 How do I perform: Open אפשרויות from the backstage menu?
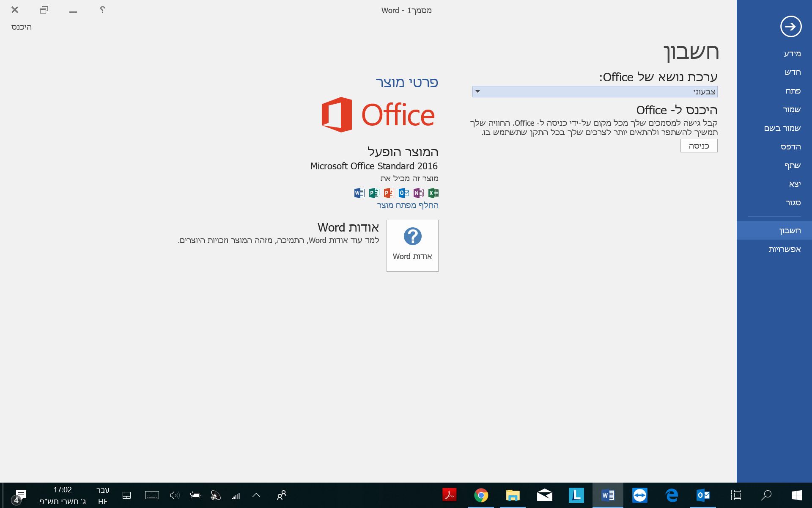(784, 249)
